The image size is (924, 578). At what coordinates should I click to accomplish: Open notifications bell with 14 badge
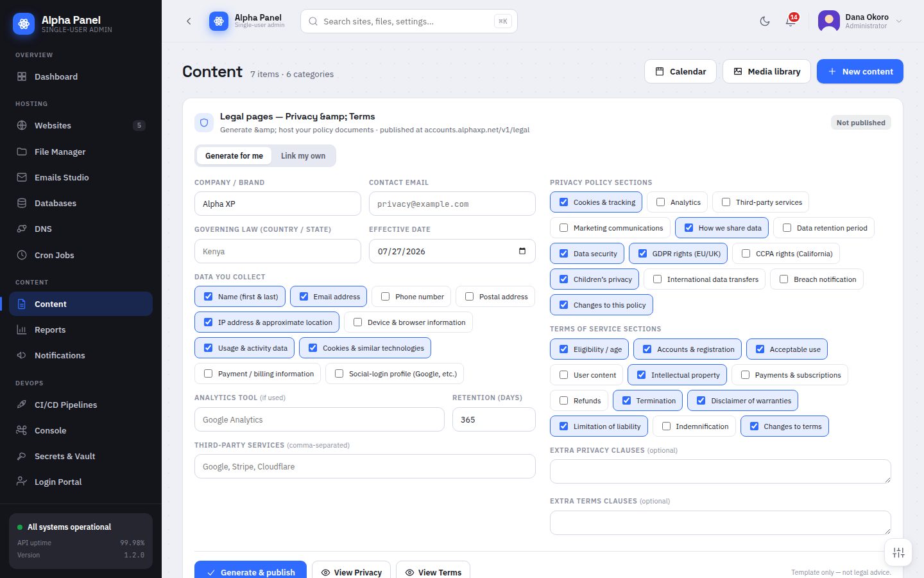tap(791, 21)
